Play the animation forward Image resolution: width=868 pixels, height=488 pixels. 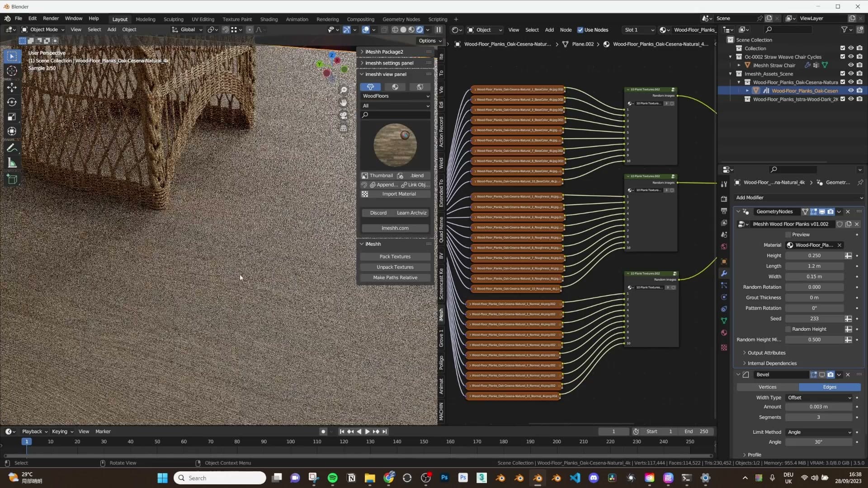(x=367, y=432)
